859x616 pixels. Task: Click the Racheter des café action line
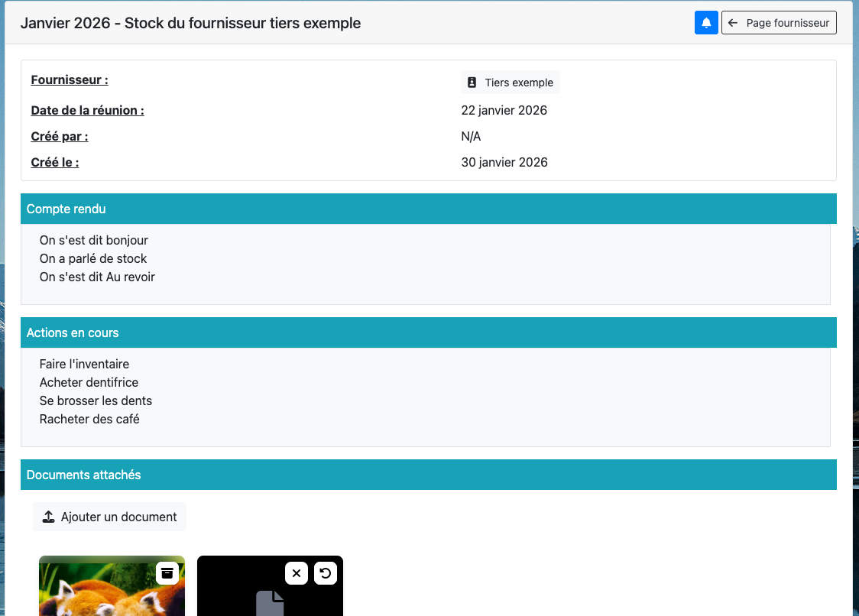(x=89, y=419)
